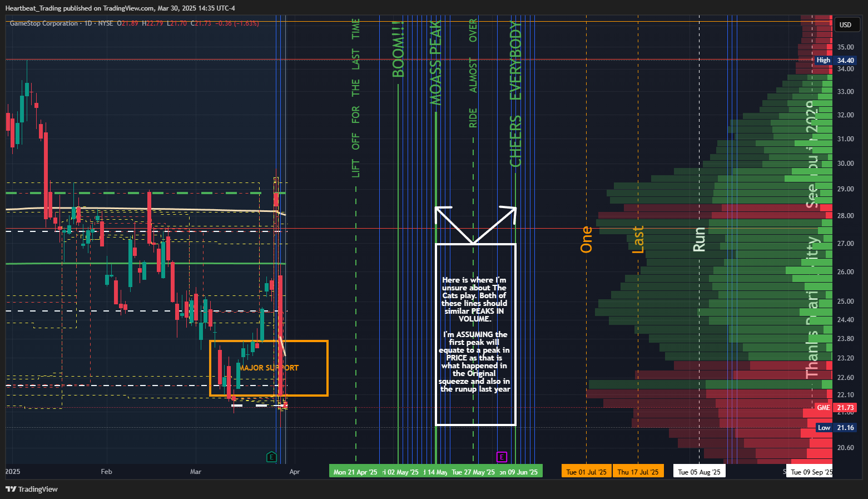Click the high value H22.79
This screenshot has width=868, height=499.
(x=152, y=23)
